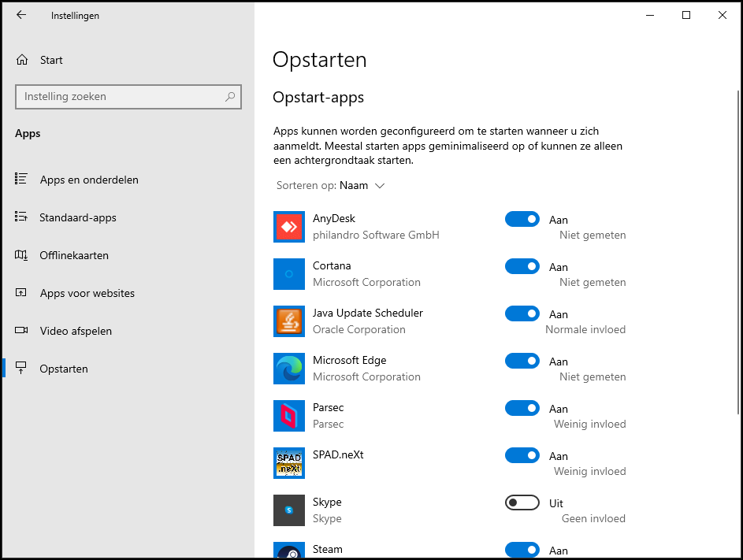Click the Offlinekaarten map icon
The height and width of the screenshot is (560, 743).
(x=20, y=255)
